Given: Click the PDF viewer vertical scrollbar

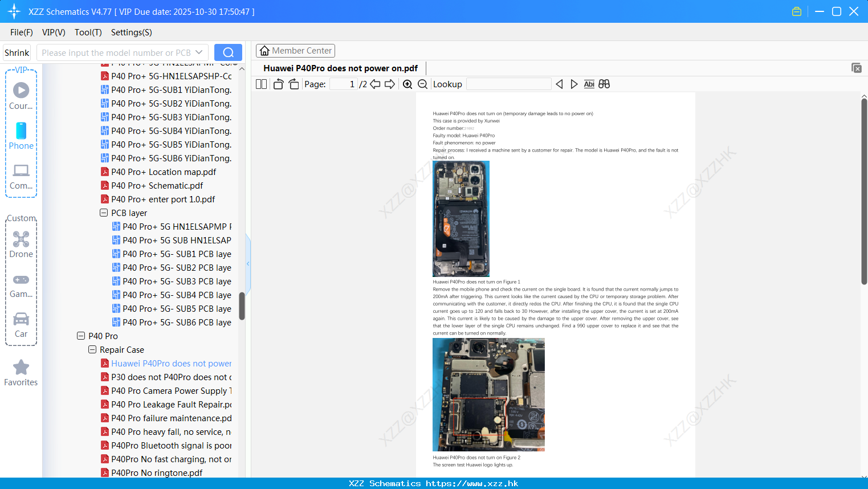Looking at the screenshot, I should pyautogui.click(x=864, y=191).
